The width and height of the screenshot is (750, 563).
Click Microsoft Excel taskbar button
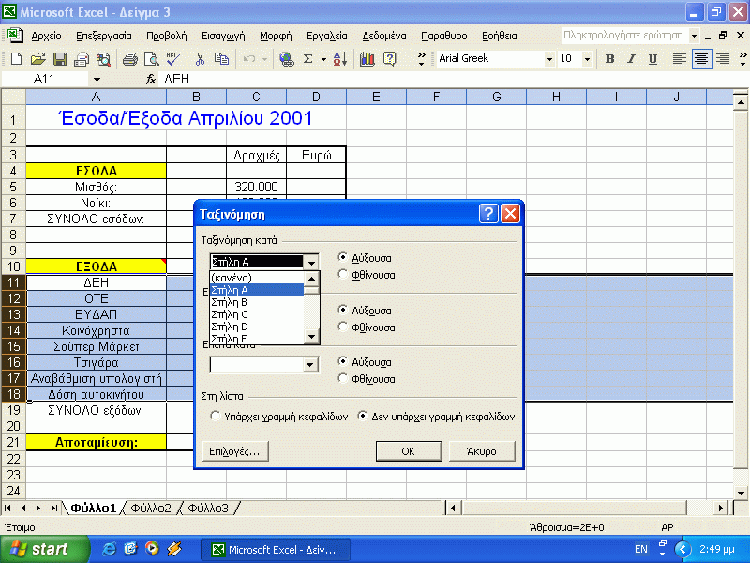click(276, 550)
